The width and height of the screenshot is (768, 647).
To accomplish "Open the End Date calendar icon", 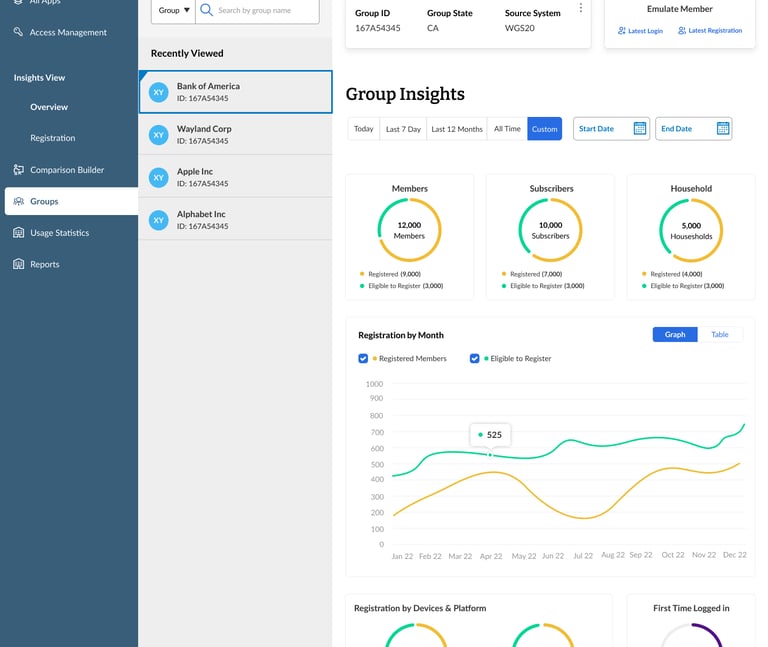I will click(723, 128).
